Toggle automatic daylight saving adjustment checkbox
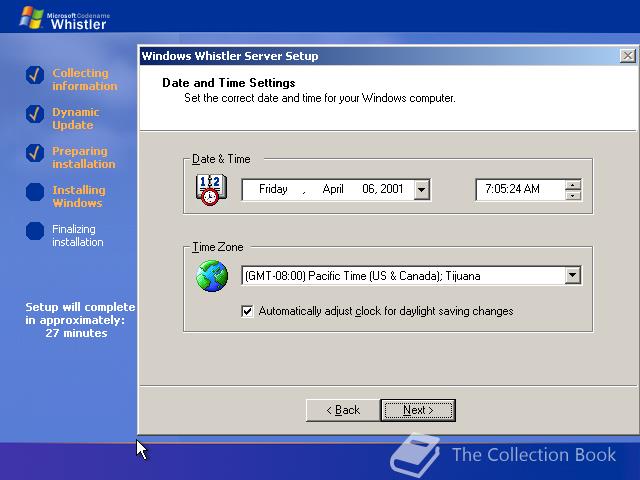The width and height of the screenshot is (640, 480). click(247, 311)
